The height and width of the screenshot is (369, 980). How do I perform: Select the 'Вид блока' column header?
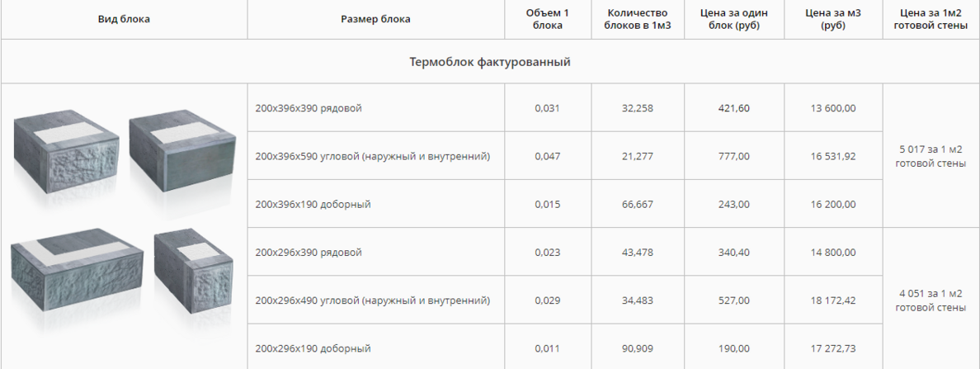(x=124, y=19)
